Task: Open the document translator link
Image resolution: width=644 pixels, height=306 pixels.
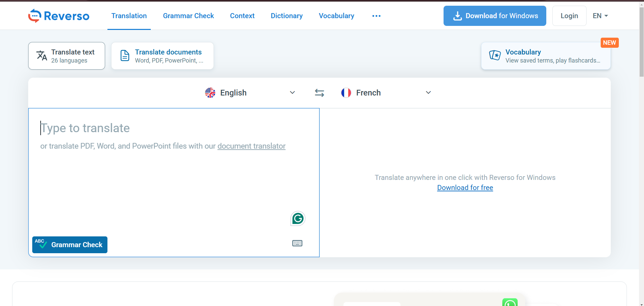Action: click(251, 146)
